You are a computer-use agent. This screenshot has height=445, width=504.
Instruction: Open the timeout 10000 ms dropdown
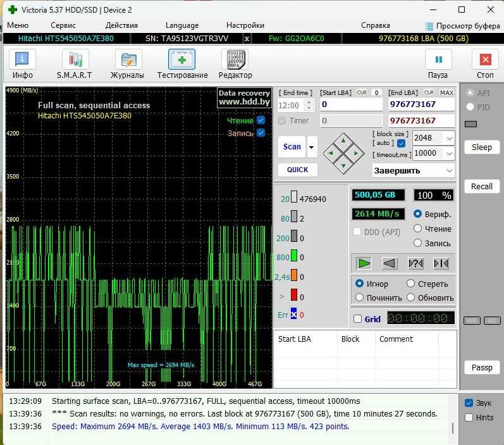(450, 153)
